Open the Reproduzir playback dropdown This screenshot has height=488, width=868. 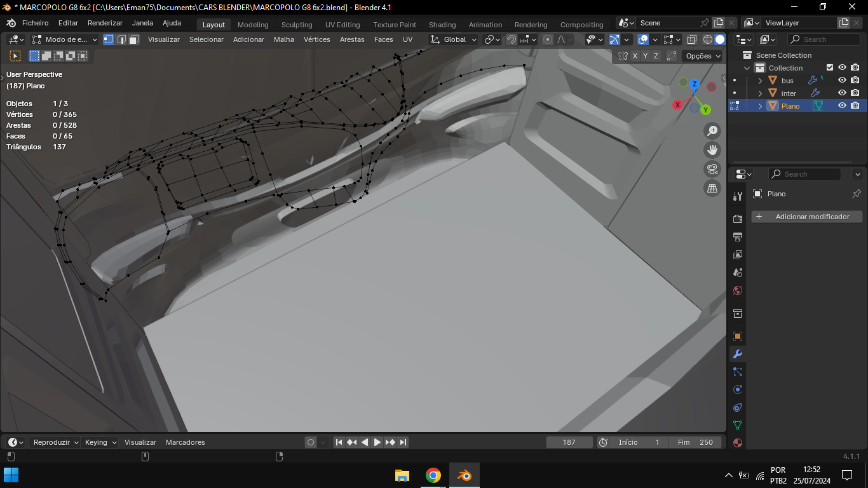[56, 442]
